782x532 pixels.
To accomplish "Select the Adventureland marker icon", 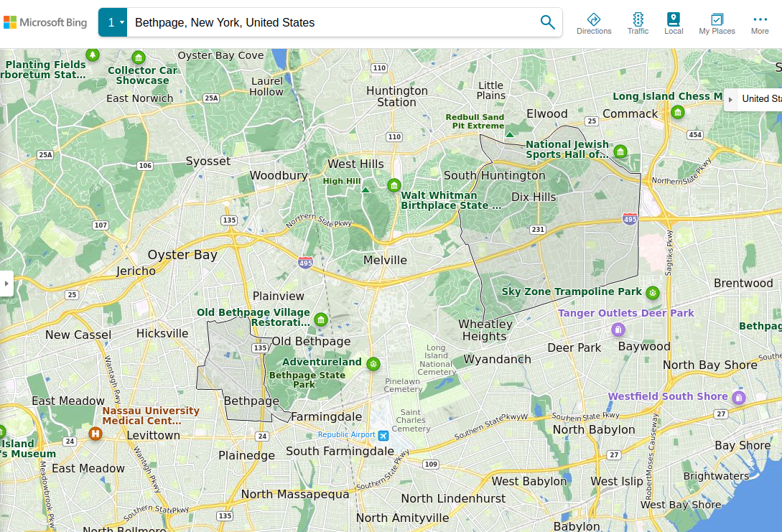I will point(373,364).
